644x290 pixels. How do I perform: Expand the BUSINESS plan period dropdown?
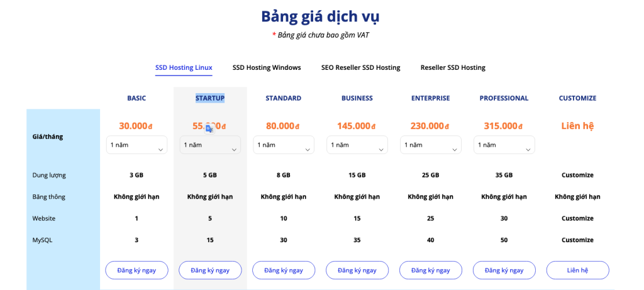pos(357,145)
